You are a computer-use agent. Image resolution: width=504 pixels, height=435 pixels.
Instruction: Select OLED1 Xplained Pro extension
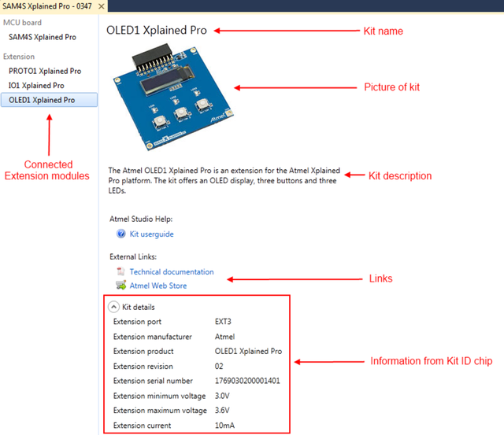(49, 100)
